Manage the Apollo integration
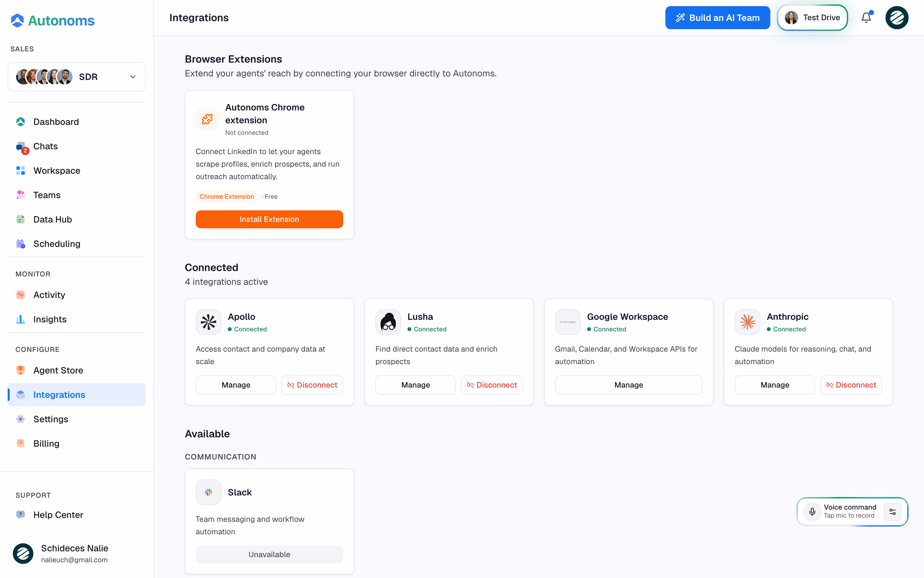Viewport: 924px width, 578px height. (236, 385)
